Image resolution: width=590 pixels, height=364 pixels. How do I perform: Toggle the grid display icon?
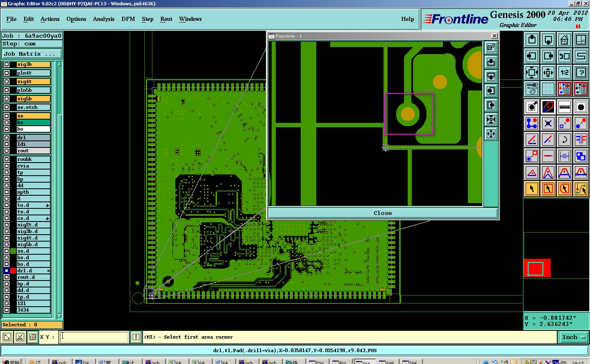point(548,88)
